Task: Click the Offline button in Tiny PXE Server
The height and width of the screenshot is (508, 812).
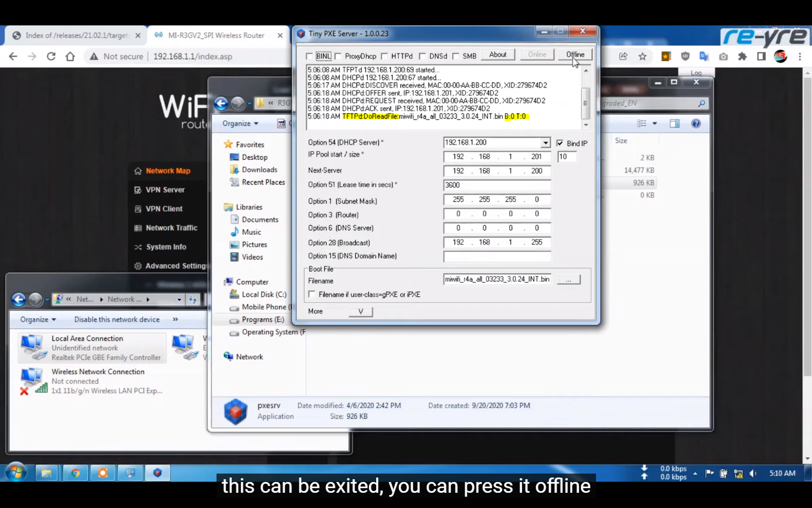Action: pos(575,55)
